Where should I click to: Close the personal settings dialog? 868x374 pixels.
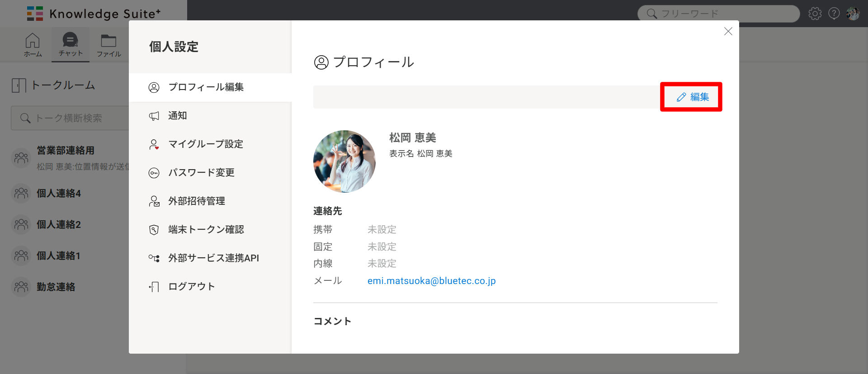click(728, 31)
